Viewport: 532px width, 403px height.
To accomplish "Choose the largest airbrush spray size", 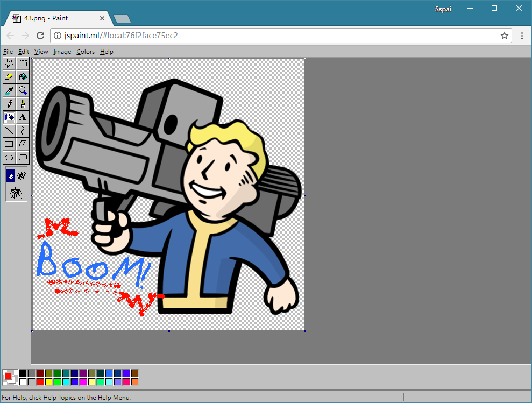I will 16,192.
